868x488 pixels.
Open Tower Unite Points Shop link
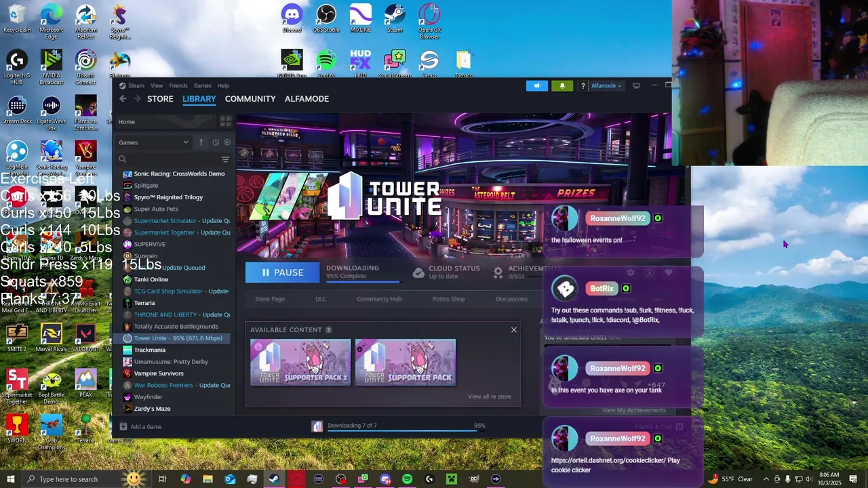pos(448,299)
